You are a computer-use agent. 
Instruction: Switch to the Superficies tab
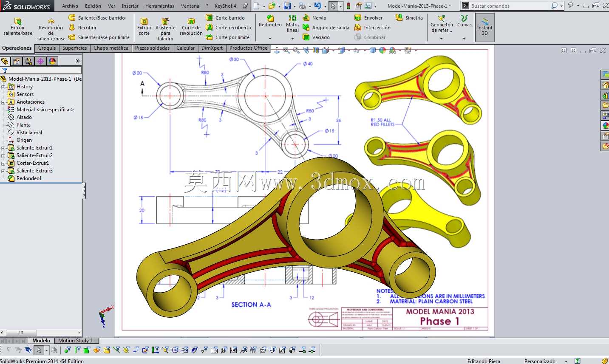74,48
